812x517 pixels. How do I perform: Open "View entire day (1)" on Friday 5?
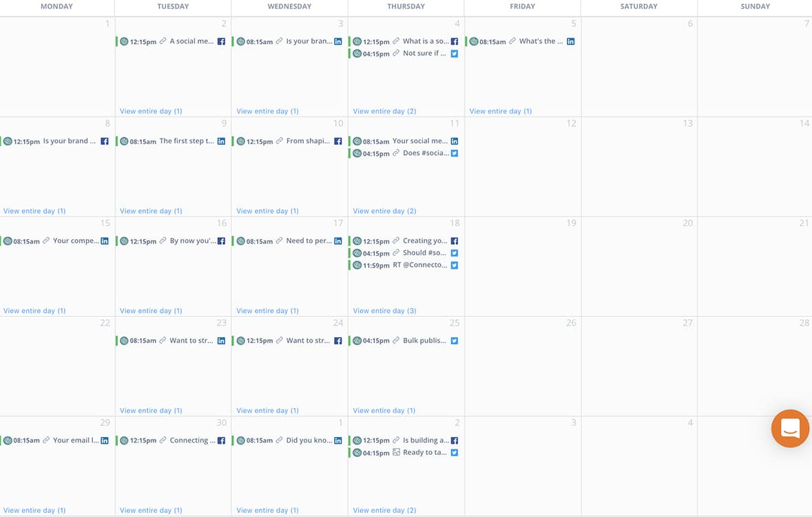(x=500, y=111)
